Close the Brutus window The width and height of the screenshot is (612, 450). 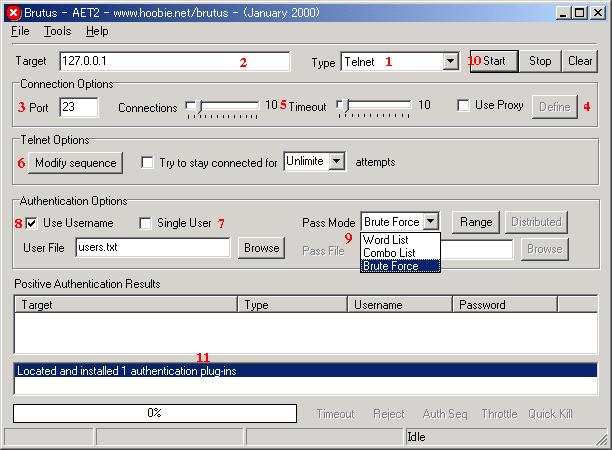click(x=598, y=13)
